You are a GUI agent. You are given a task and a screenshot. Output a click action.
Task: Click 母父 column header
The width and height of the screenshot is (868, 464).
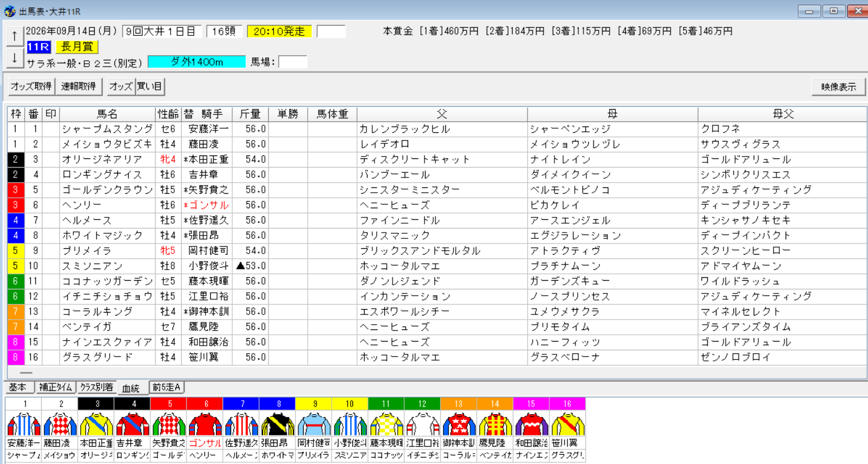[783, 114]
